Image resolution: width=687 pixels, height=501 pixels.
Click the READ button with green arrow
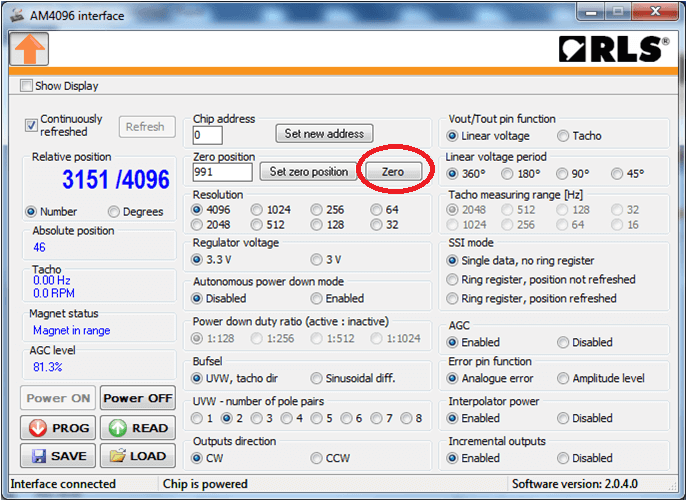pyautogui.click(x=138, y=428)
